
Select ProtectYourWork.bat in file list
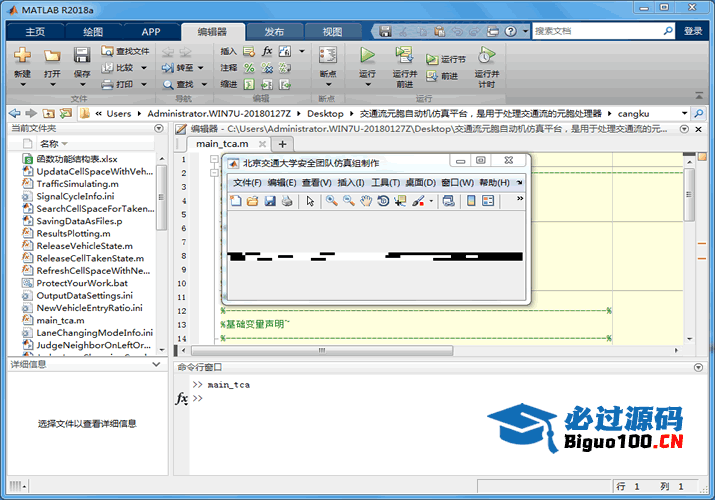click(82, 283)
